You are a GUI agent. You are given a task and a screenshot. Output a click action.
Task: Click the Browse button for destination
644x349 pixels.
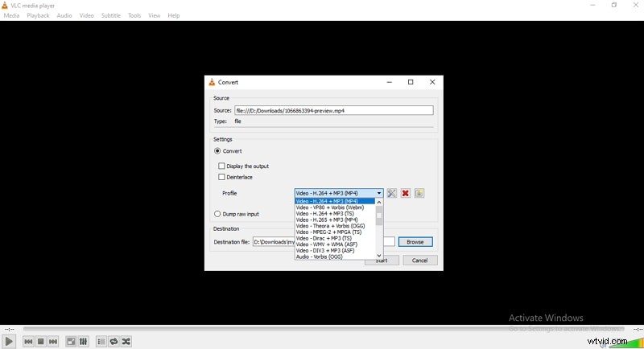tap(415, 242)
